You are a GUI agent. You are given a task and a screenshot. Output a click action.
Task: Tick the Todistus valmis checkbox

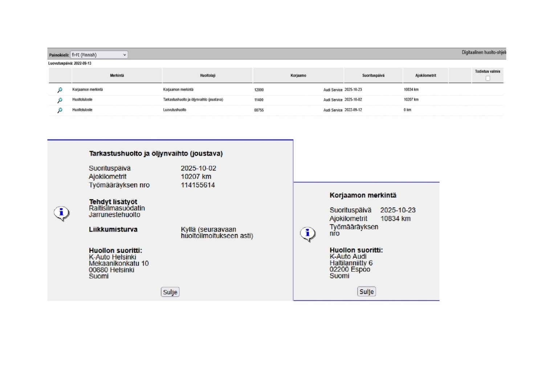(488, 78)
